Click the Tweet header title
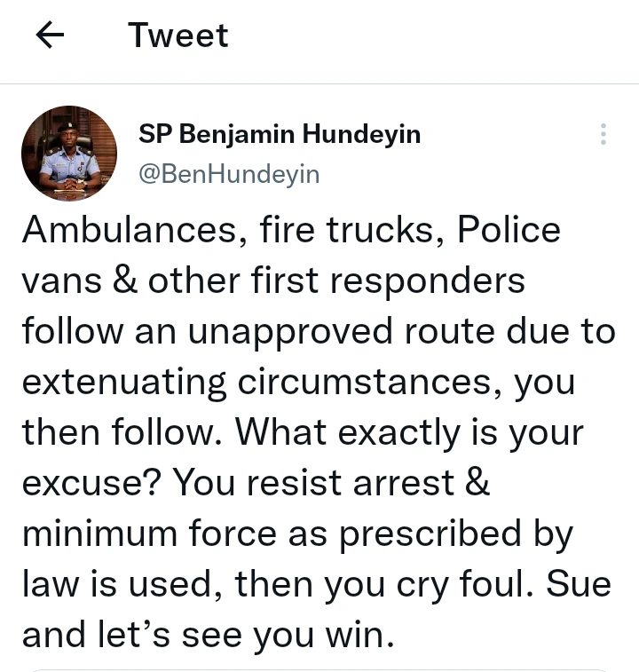Viewport: 639px width, 672px height. point(178,36)
